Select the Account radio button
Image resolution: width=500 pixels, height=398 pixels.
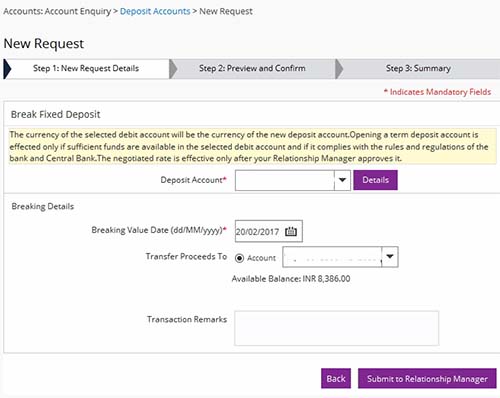click(x=239, y=258)
